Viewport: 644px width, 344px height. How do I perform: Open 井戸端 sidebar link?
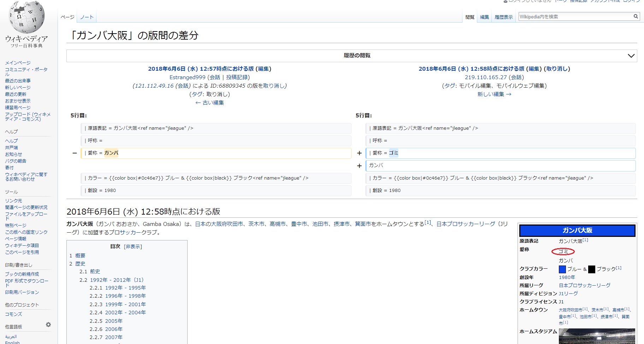(x=11, y=147)
